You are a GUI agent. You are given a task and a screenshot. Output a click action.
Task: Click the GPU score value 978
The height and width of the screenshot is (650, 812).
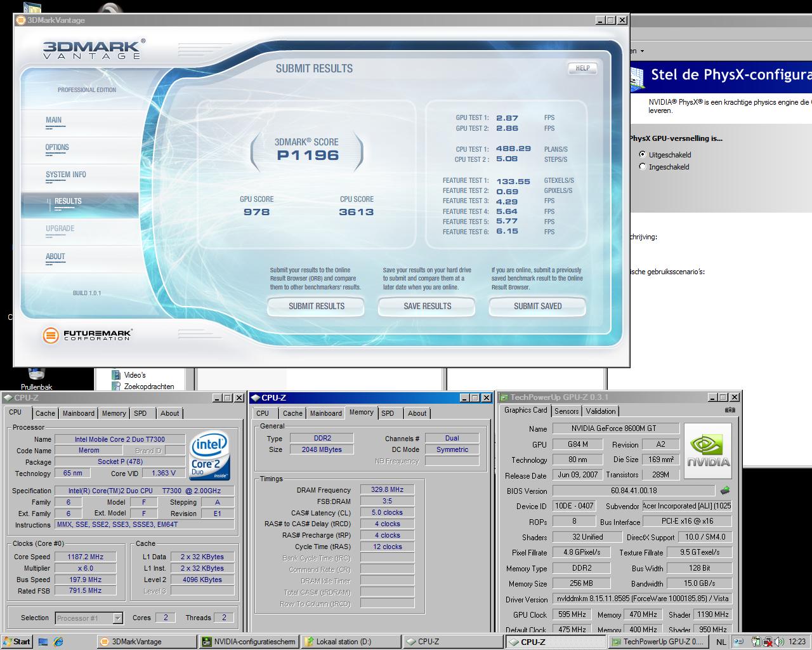tap(257, 212)
